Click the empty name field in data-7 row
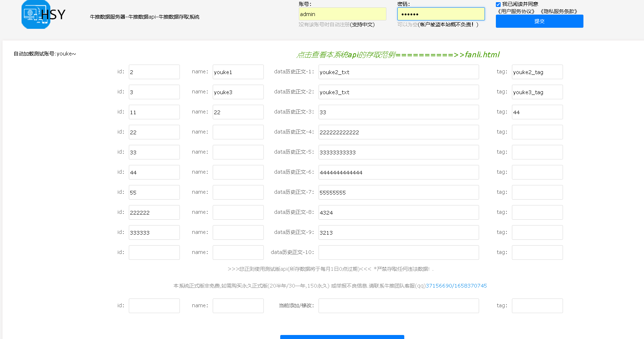Image resolution: width=644 pixels, height=339 pixels. pyautogui.click(x=238, y=192)
